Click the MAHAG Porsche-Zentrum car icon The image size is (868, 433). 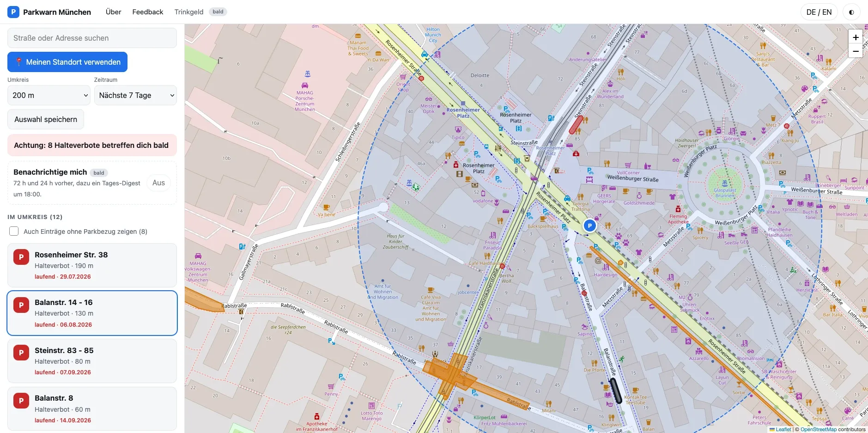(305, 85)
